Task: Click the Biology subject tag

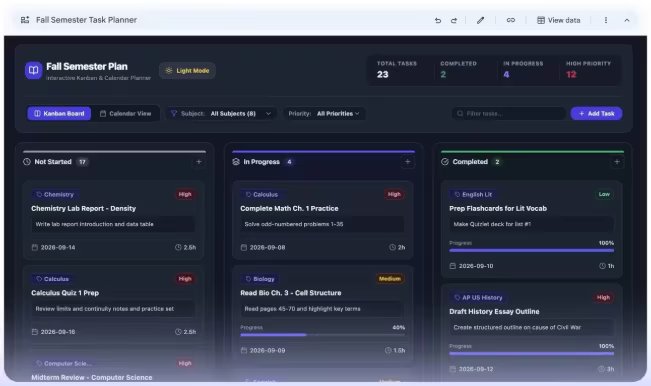Action: coord(260,279)
